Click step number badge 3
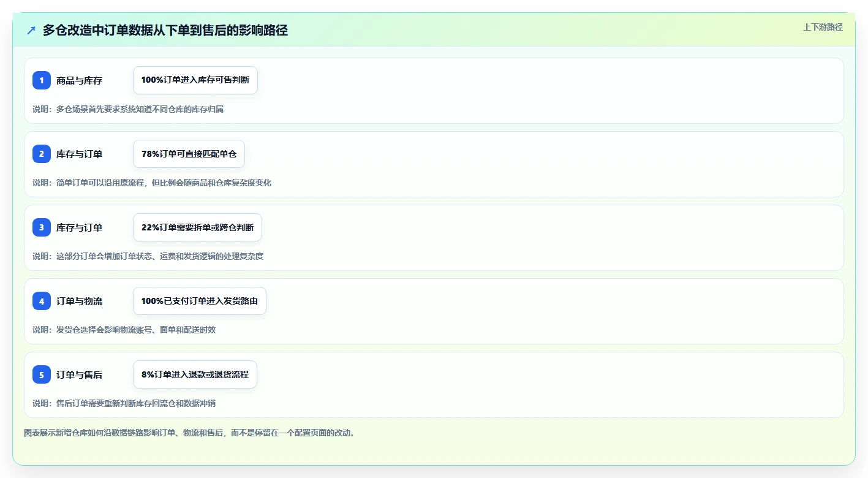 42,227
